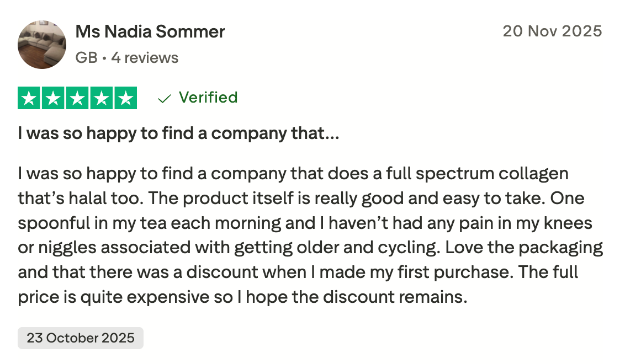This screenshot has width=625, height=364.
Task: Click the last line about the discount remaining
Action: (x=243, y=297)
